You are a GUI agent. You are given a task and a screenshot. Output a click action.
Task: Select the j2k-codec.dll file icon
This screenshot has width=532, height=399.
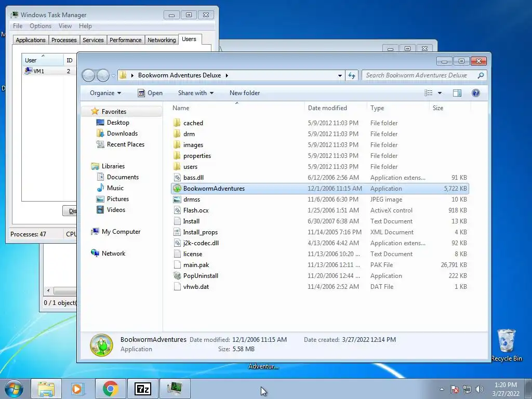pos(177,243)
